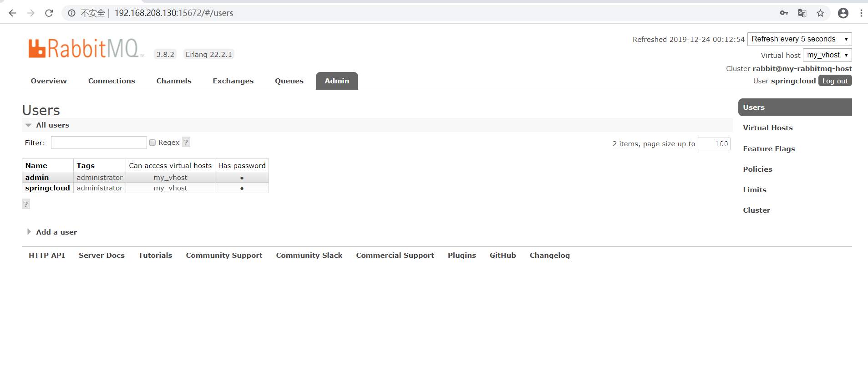
Task: Click the administrator tag in springcloud row
Action: [x=100, y=188]
